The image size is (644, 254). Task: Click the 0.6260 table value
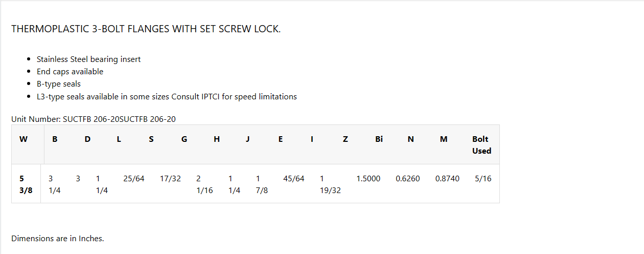(407, 179)
